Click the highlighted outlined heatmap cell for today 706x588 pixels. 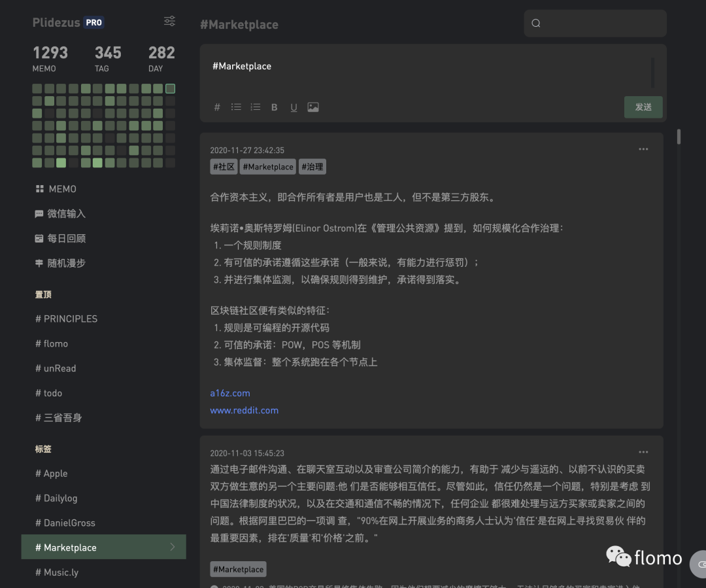click(x=170, y=88)
